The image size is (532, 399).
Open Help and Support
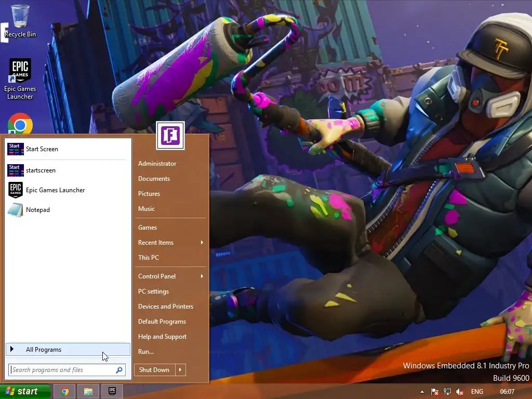click(162, 337)
